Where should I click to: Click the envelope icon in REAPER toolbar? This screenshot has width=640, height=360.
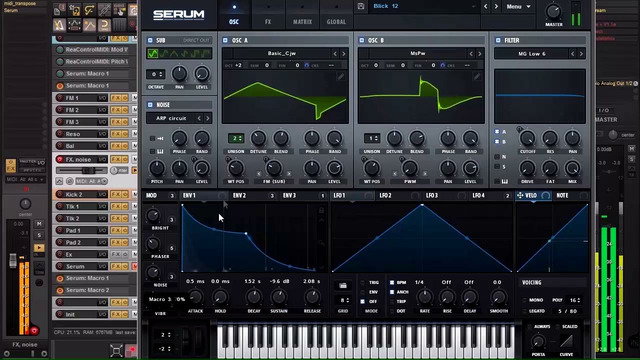tap(89, 25)
